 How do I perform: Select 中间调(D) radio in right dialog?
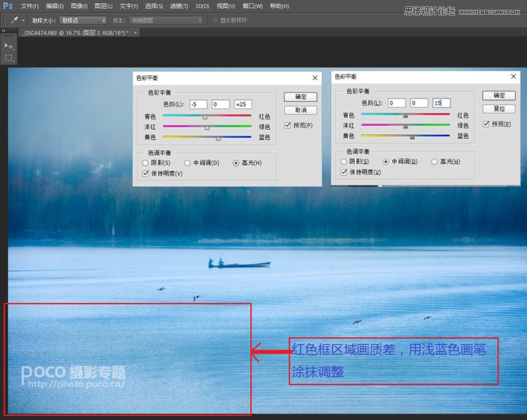click(x=386, y=162)
